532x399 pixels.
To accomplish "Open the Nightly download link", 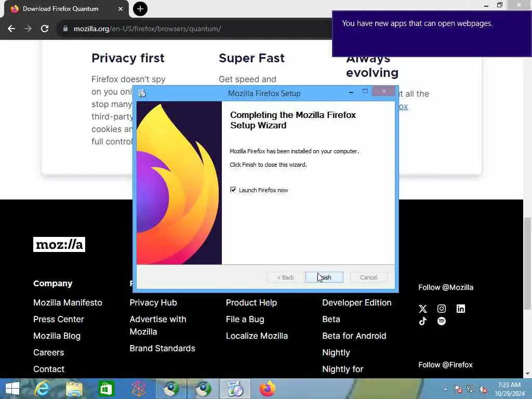I will tap(336, 352).
